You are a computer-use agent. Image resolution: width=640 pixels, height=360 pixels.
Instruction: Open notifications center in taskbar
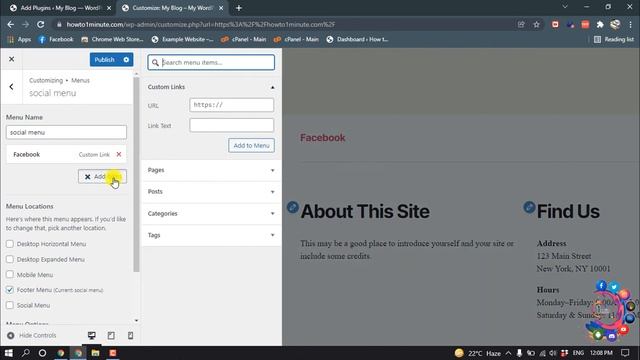[625, 353]
